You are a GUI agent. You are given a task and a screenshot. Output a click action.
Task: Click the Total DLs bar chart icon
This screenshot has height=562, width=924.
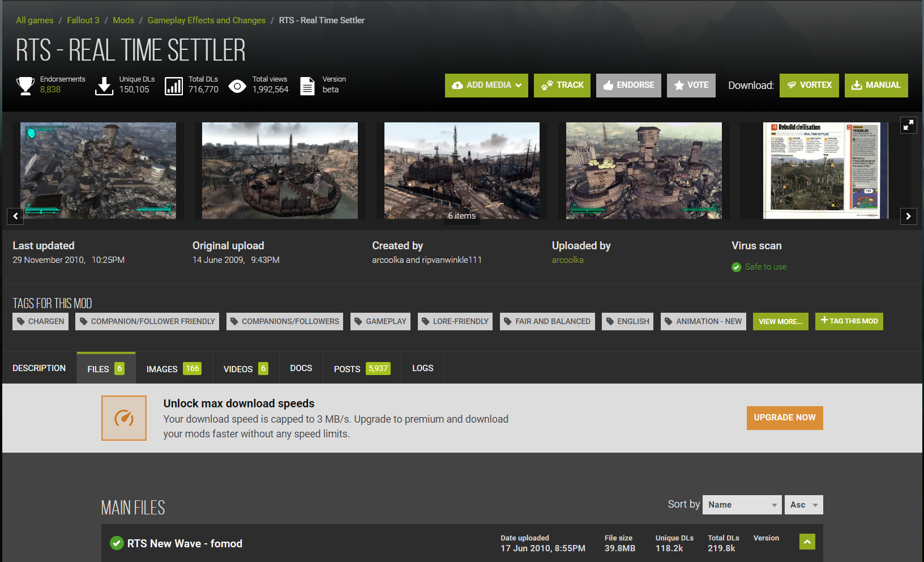point(174,86)
